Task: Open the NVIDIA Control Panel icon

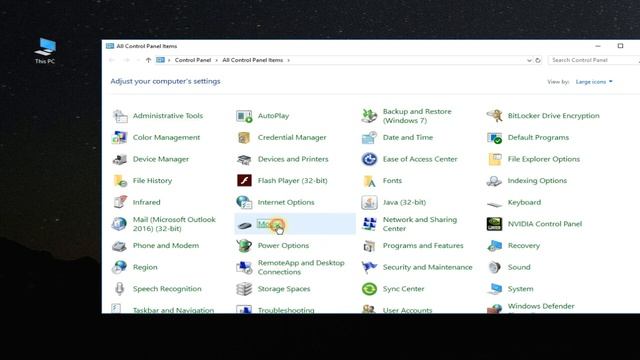Action: coord(494,224)
